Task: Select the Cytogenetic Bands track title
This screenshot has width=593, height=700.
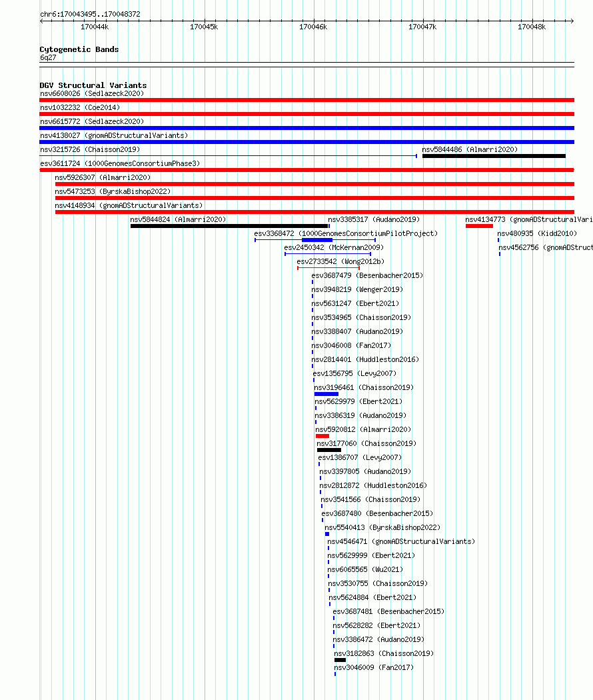Action: pyautogui.click(x=79, y=49)
